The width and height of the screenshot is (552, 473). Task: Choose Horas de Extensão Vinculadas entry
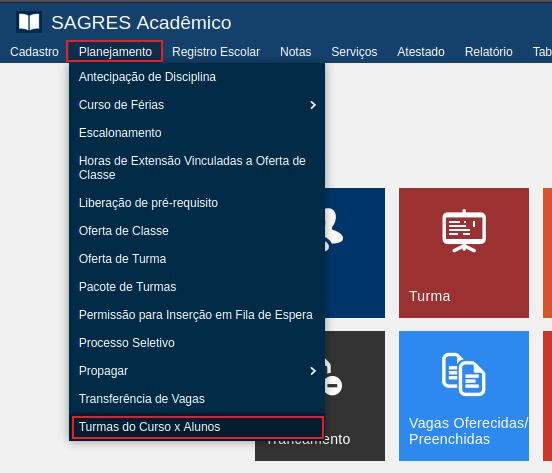[x=197, y=168]
